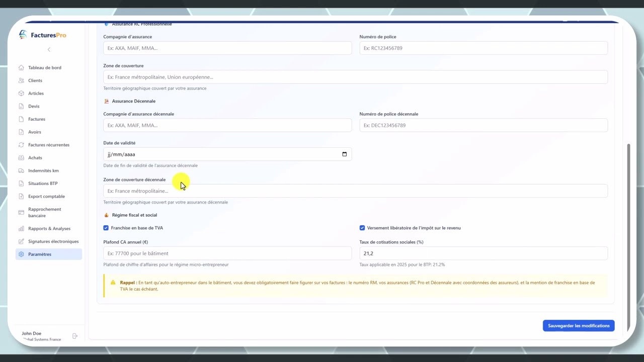
Task: Click the Assurance Décennale section heading
Action: (x=133, y=101)
